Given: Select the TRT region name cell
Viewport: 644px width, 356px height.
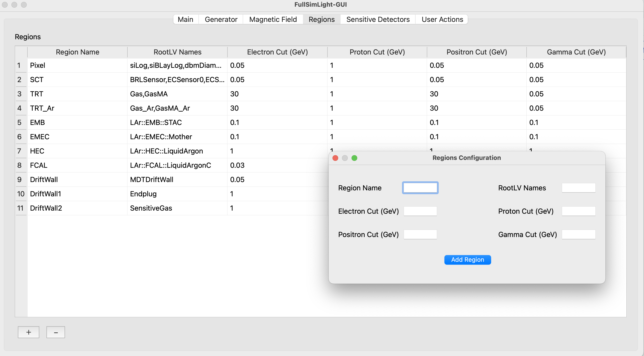Looking at the screenshot, I should [77, 94].
